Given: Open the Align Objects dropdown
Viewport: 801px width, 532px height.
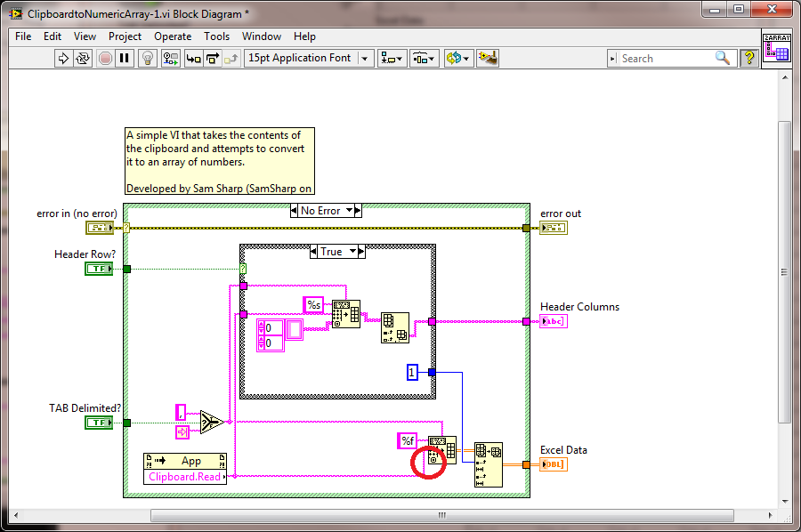Looking at the screenshot, I should pos(392,58).
